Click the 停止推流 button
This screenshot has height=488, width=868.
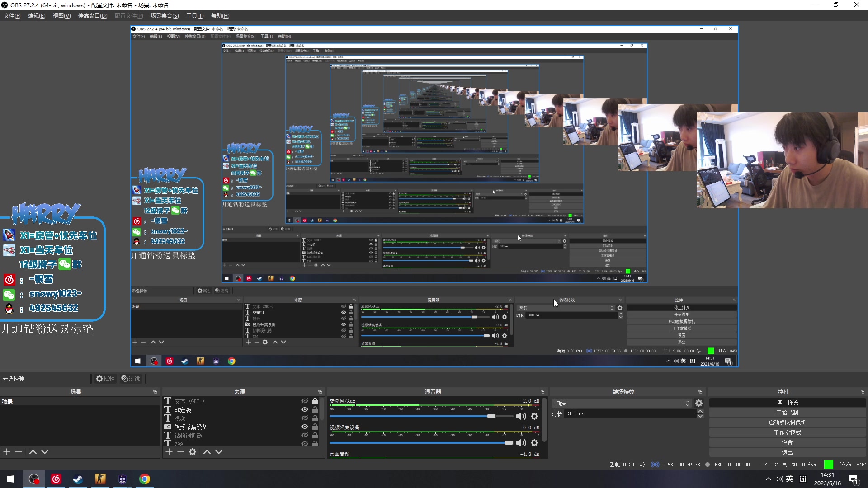point(787,403)
